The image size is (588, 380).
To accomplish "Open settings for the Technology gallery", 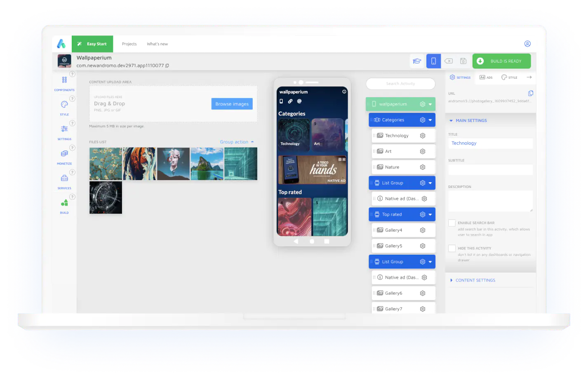I will [x=422, y=135].
